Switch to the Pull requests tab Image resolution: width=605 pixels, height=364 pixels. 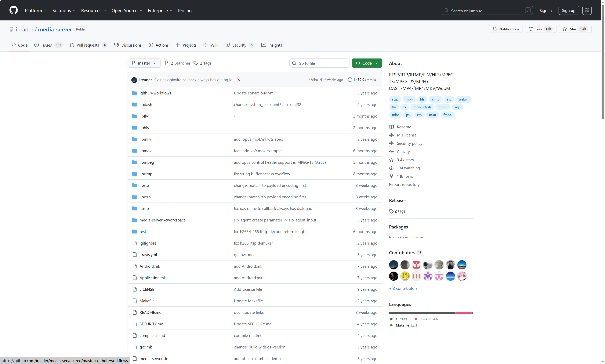88,45
